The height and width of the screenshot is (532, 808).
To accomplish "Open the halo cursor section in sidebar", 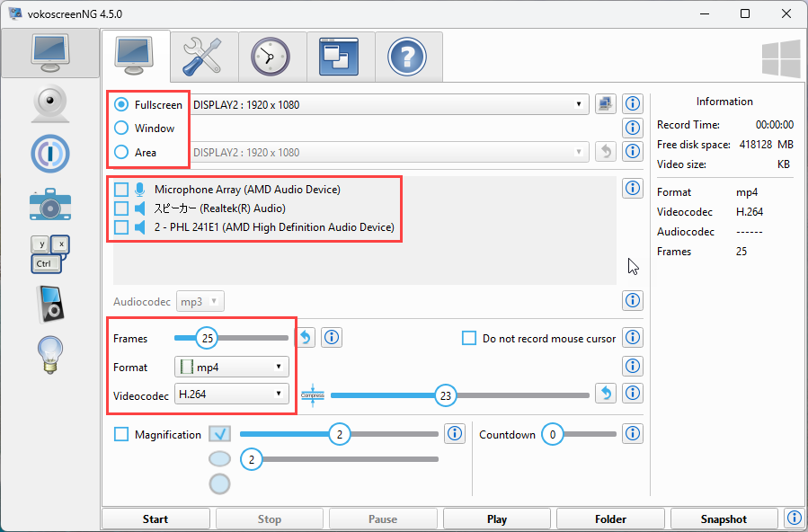I will click(50, 154).
